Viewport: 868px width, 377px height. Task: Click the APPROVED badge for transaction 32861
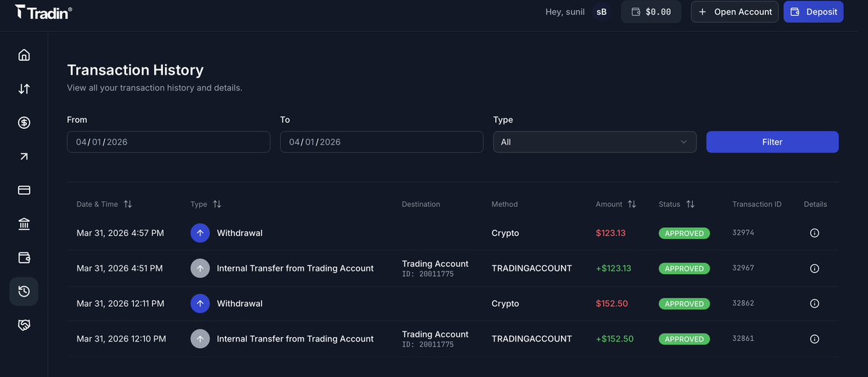coord(684,339)
